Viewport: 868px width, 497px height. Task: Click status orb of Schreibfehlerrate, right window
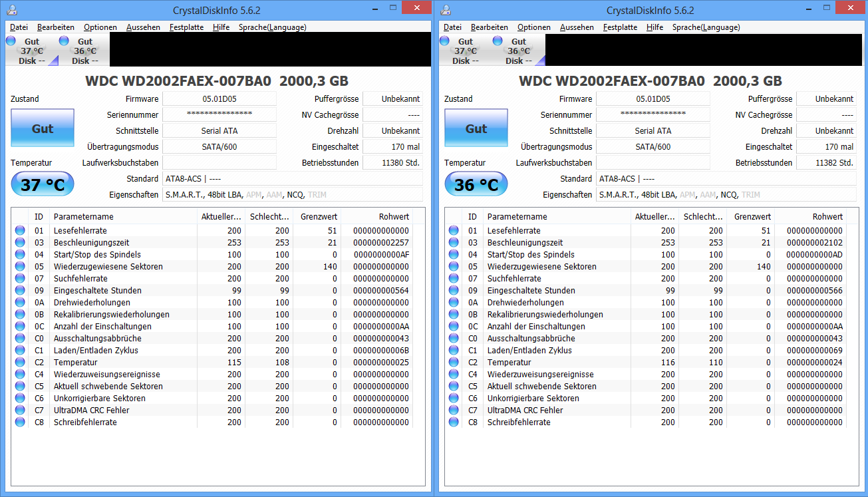point(454,422)
